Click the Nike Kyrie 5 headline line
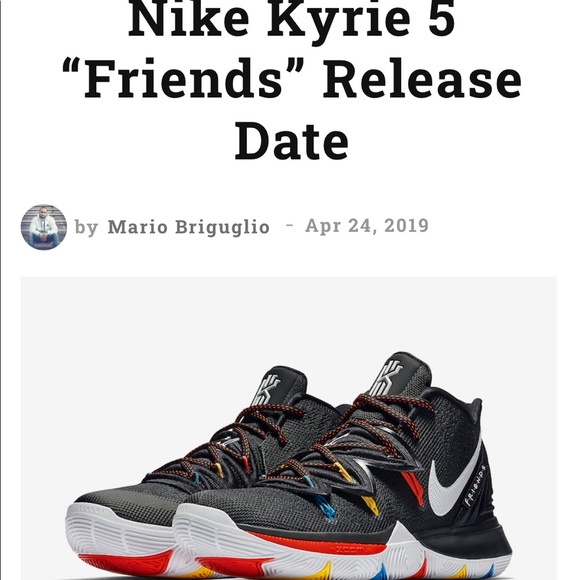The width and height of the screenshot is (580, 580). [x=291, y=19]
